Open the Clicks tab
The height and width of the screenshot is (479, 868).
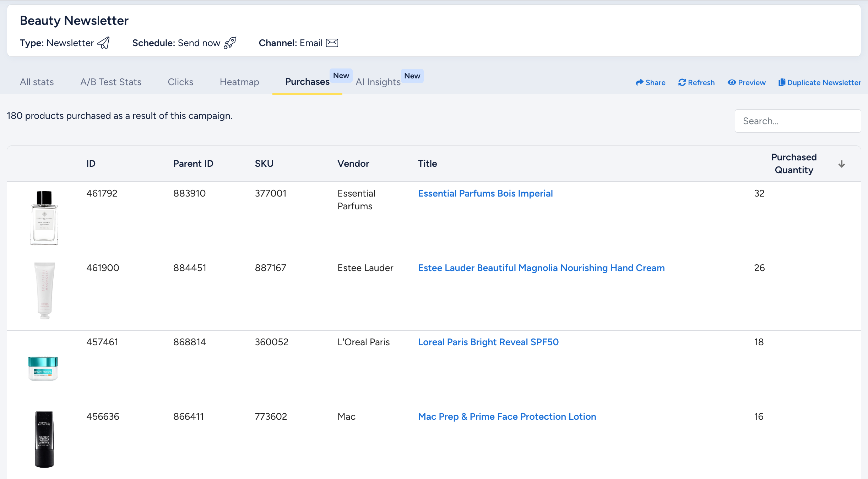point(180,82)
